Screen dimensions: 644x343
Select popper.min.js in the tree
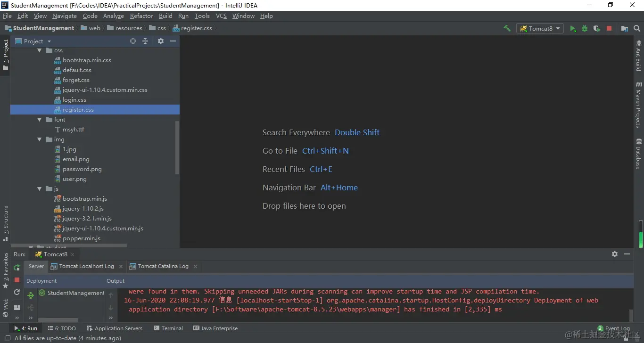81,238
